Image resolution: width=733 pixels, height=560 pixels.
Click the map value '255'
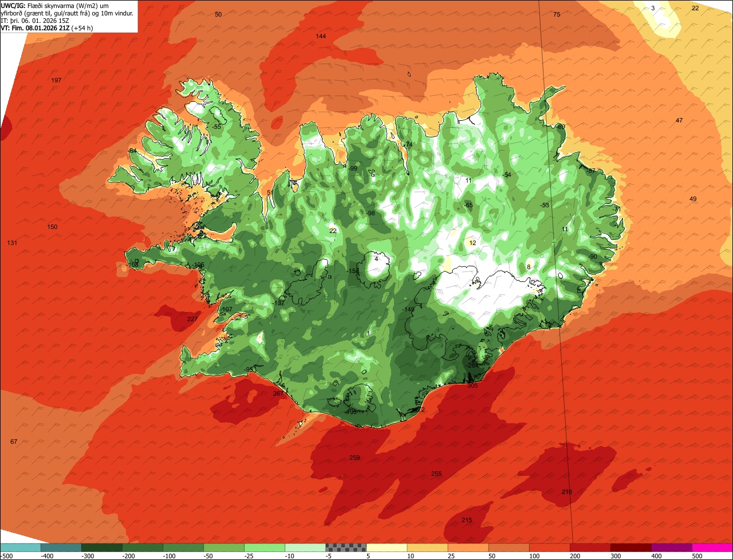click(436, 474)
